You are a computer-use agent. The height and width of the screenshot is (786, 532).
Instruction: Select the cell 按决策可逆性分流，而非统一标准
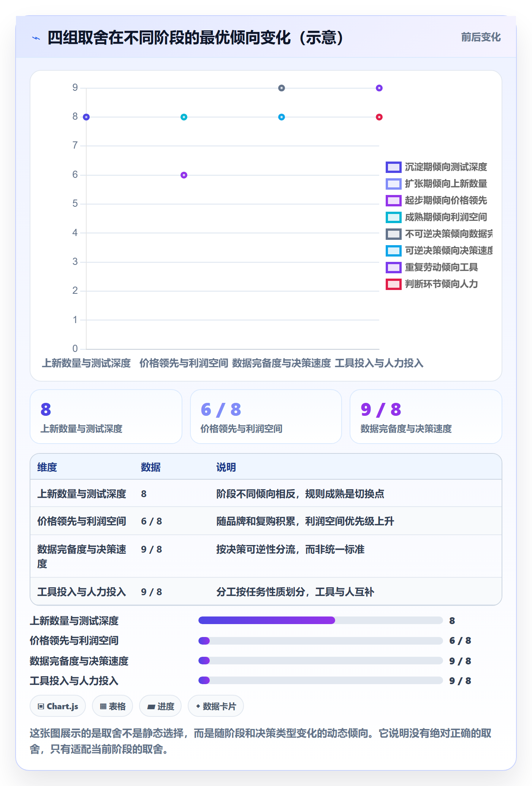click(290, 549)
